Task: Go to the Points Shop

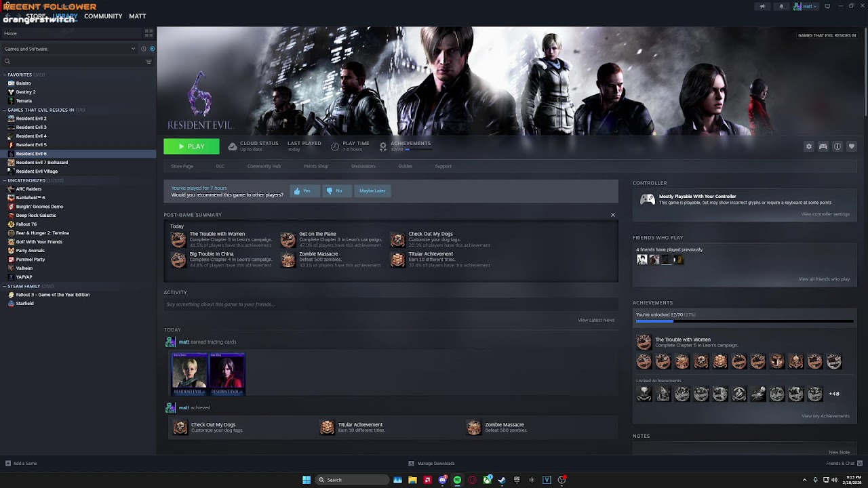Action: (316, 166)
